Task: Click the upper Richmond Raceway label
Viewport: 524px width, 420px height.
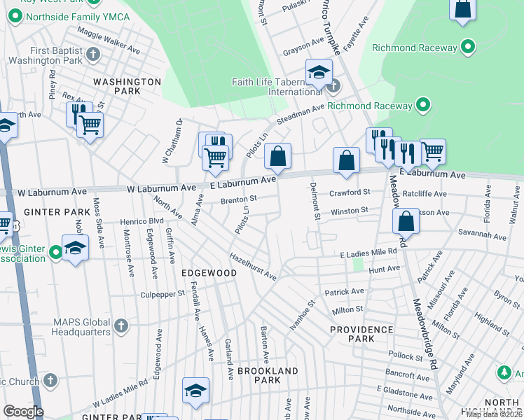Action: click(415, 48)
